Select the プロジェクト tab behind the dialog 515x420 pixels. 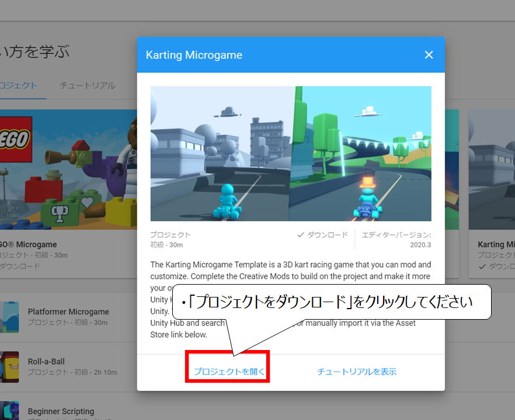pos(19,86)
